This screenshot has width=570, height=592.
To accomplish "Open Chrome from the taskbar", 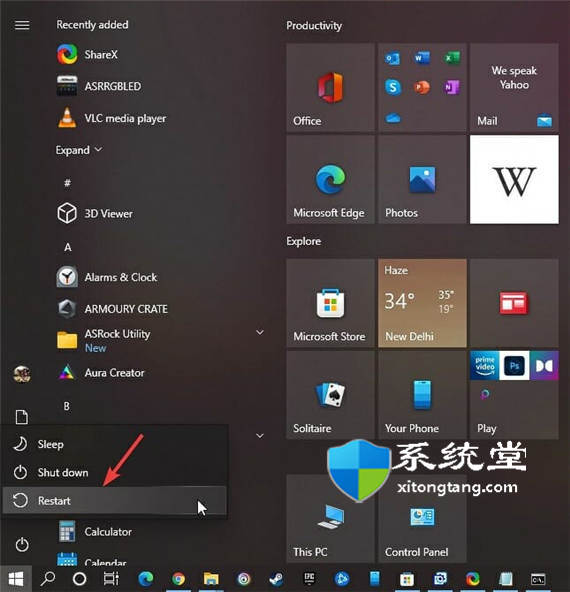I will 179,578.
